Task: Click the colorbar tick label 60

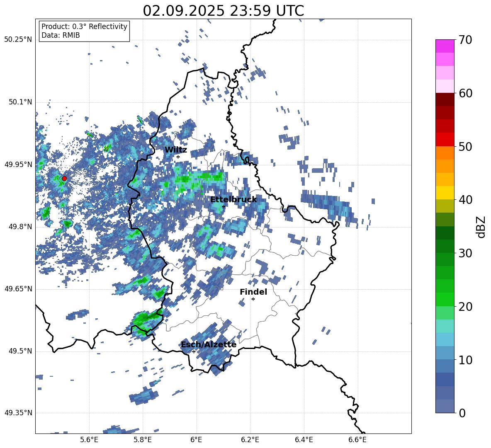Action: click(465, 93)
